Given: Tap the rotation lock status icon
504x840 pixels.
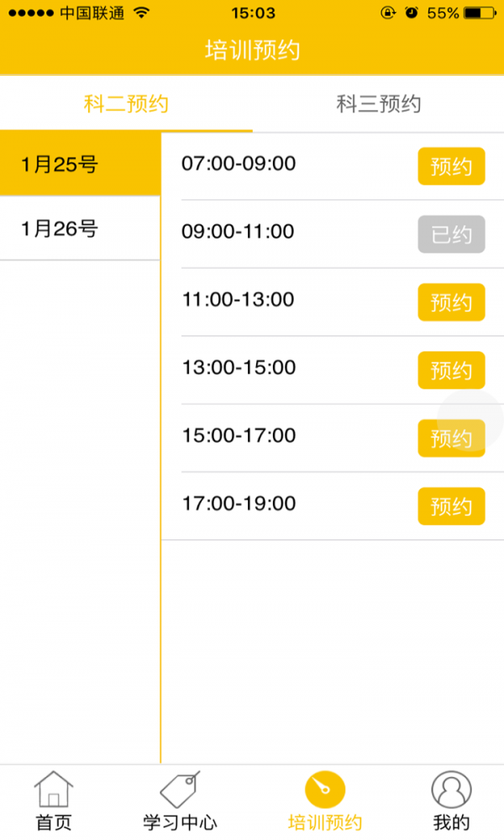Looking at the screenshot, I should tap(387, 13).
